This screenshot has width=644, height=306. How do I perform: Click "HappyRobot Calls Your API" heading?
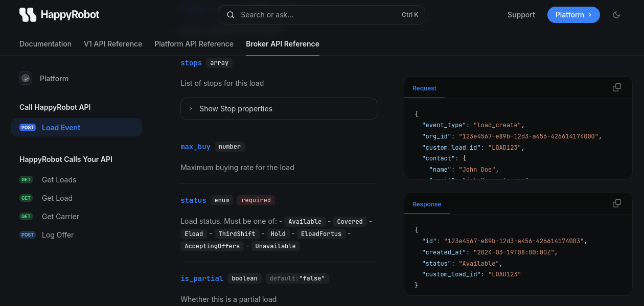click(x=66, y=159)
